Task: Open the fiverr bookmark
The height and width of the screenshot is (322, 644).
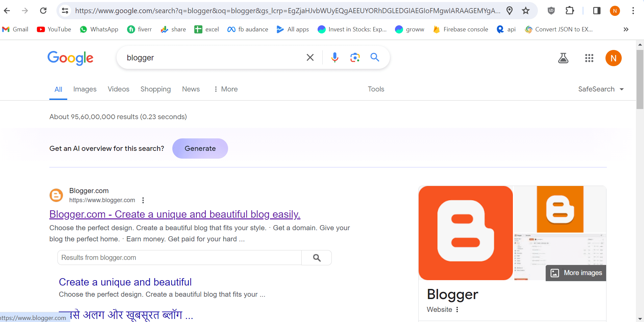Action: [x=140, y=29]
